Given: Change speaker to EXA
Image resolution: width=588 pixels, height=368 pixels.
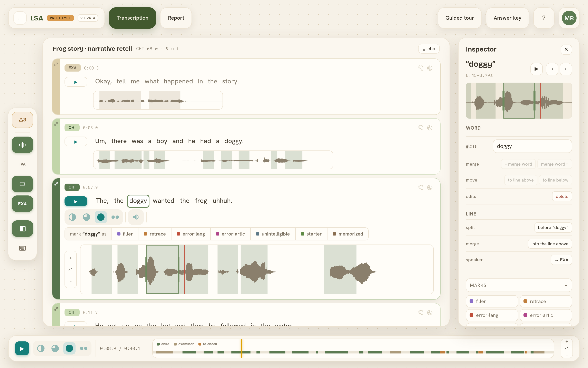Looking at the screenshot, I should pyautogui.click(x=561, y=260).
